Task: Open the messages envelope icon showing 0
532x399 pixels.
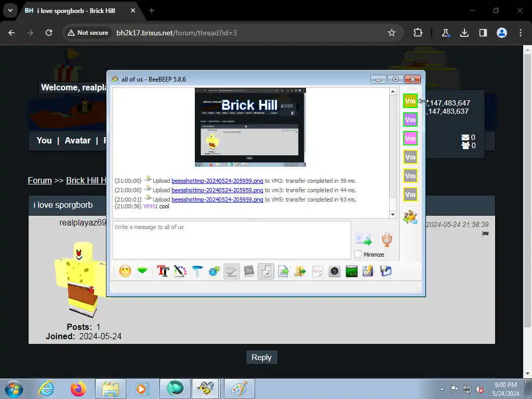Action: point(465,137)
